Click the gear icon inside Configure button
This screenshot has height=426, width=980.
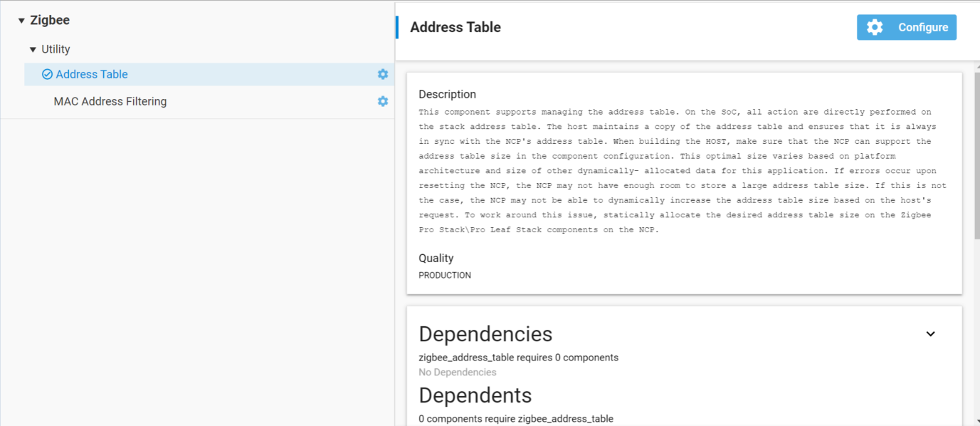pos(875,28)
